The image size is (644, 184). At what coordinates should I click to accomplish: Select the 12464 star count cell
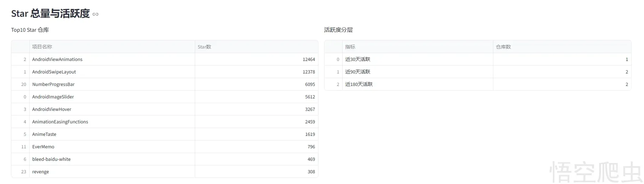(x=308, y=60)
